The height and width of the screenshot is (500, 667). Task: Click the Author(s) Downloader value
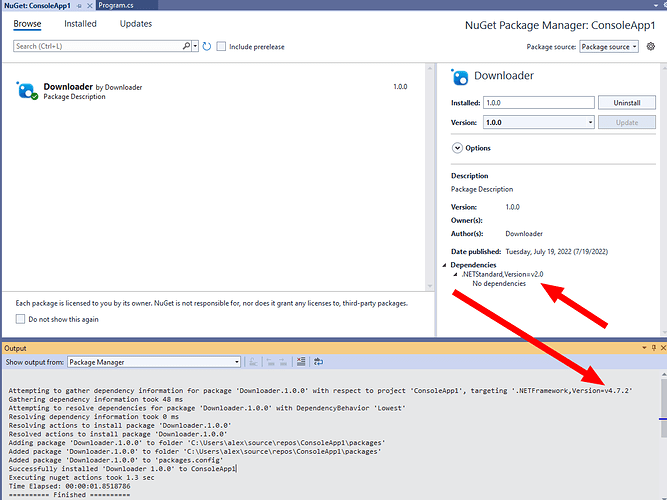(524, 234)
